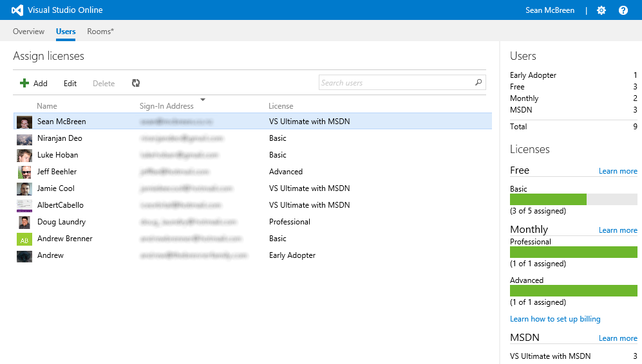
Task: Click the Professional license cell for Doug Laundry
Action: click(290, 222)
